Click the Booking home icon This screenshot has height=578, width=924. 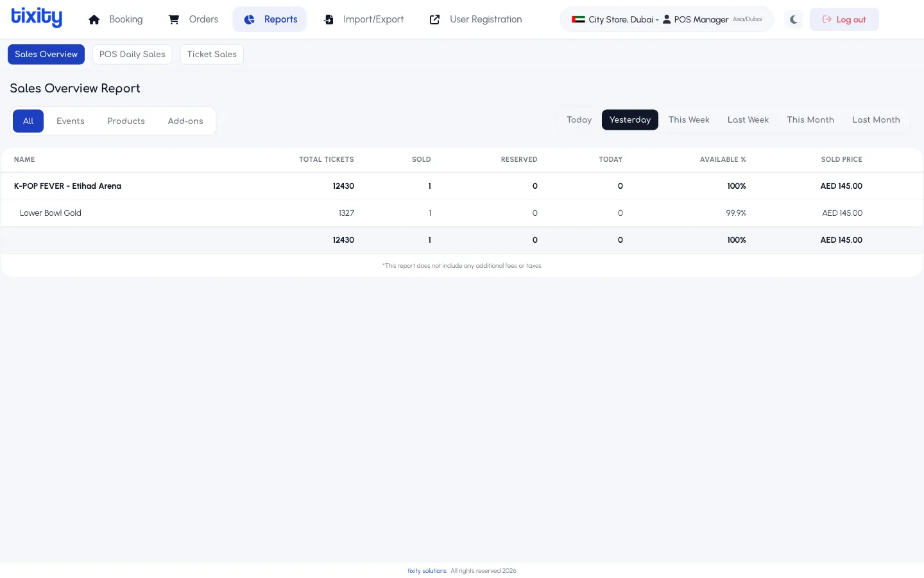94,19
